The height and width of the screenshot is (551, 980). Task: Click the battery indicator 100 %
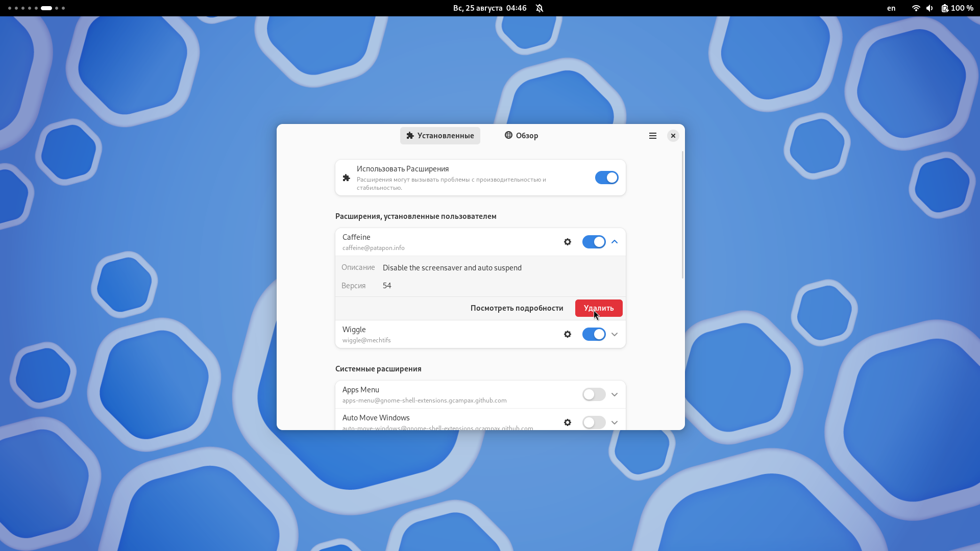point(957,8)
